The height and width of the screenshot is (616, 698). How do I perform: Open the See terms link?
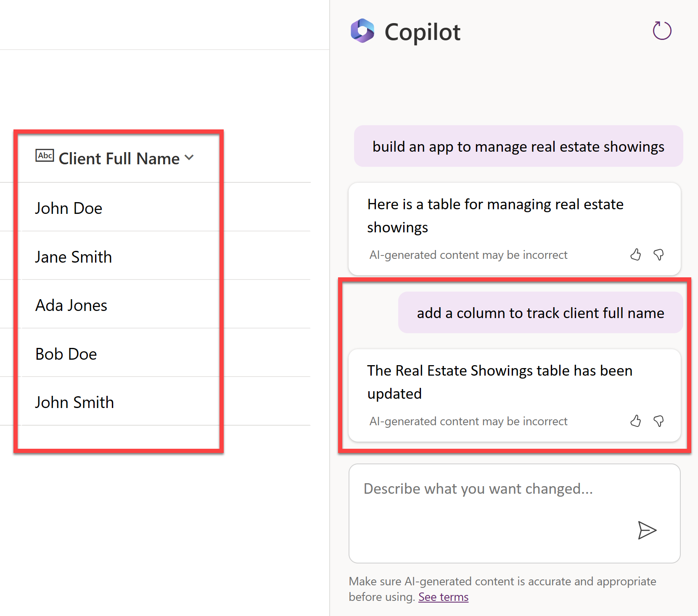pyautogui.click(x=443, y=597)
